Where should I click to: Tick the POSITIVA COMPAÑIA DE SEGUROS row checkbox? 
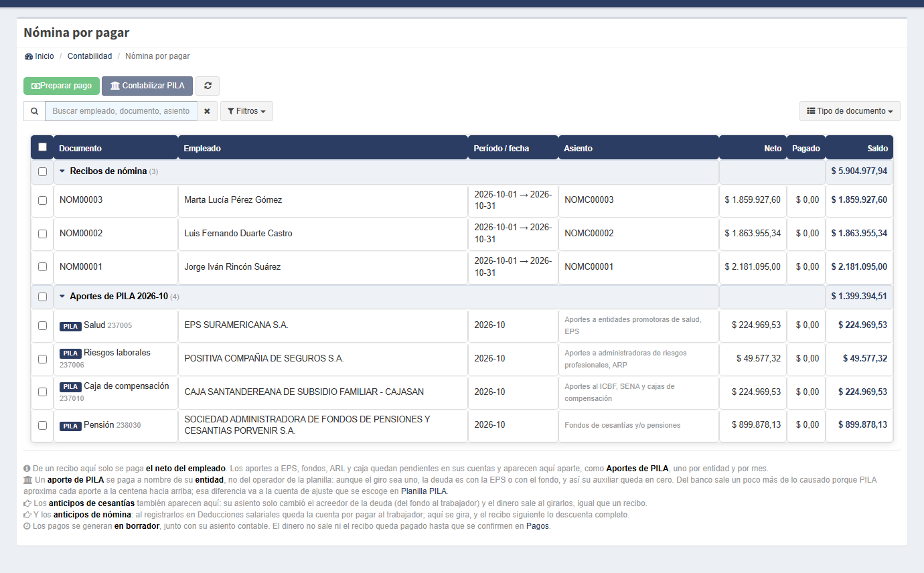(43, 359)
